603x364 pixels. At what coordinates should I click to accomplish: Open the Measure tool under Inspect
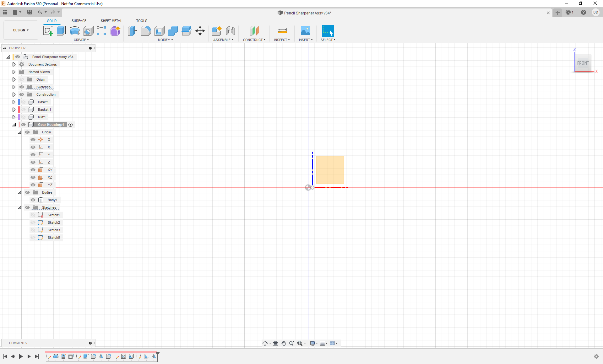point(282,31)
